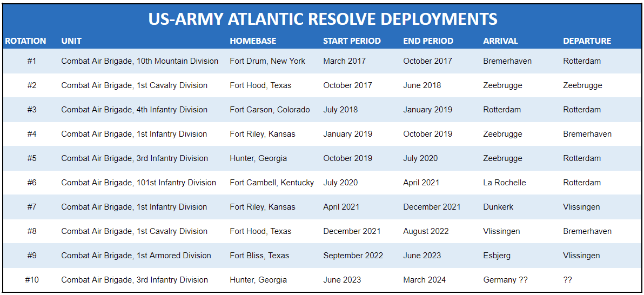Screen dimensions: 644x295
Task: Select the END PERIOD column header
Action: click(428, 41)
